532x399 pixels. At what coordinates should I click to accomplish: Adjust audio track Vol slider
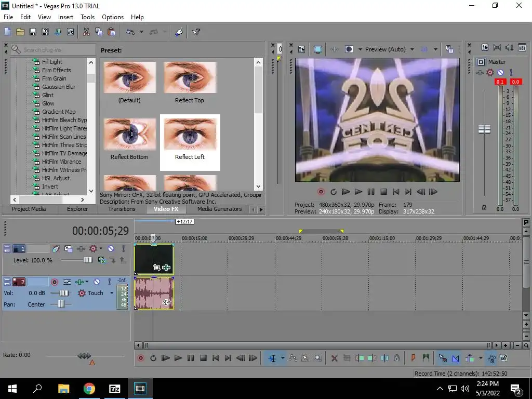[x=64, y=293]
